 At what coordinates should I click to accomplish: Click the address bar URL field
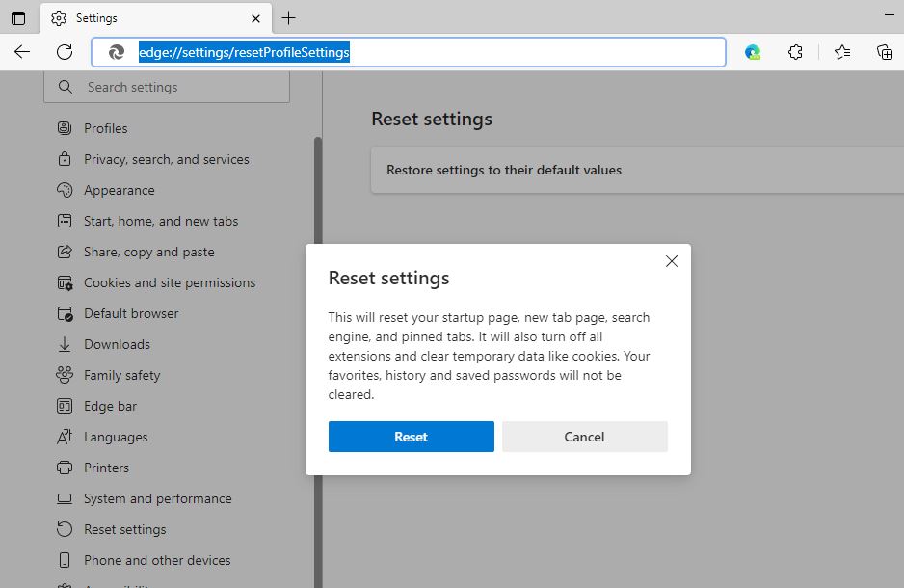click(x=434, y=52)
